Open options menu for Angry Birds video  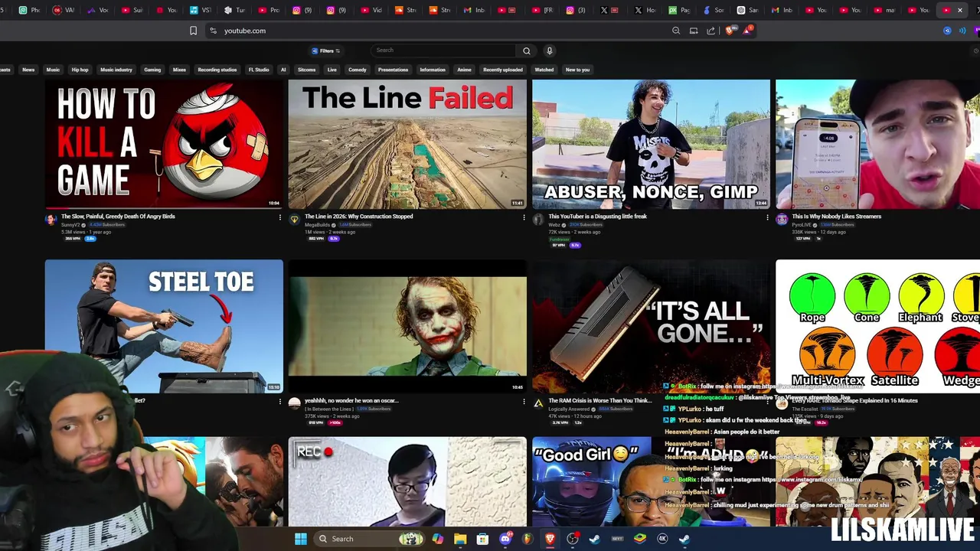pyautogui.click(x=280, y=218)
